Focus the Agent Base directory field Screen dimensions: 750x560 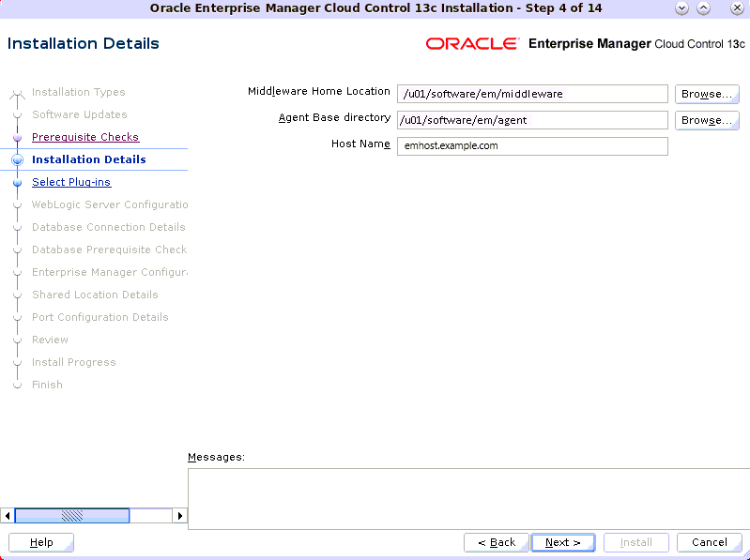[532, 120]
